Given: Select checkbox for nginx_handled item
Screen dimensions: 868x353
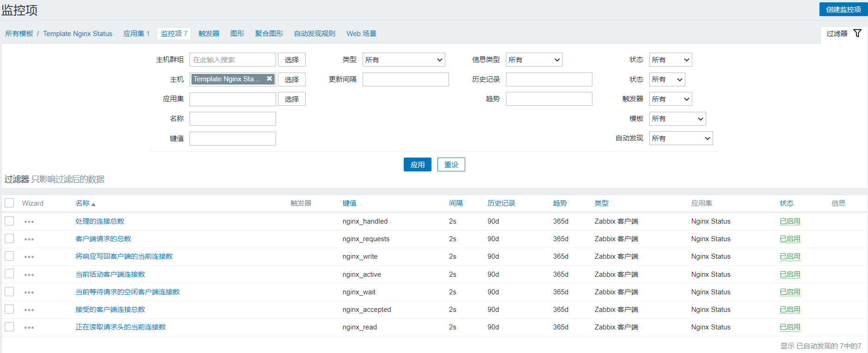Looking at the screenshot, I should pyautogui.click(x=9, y=221).
